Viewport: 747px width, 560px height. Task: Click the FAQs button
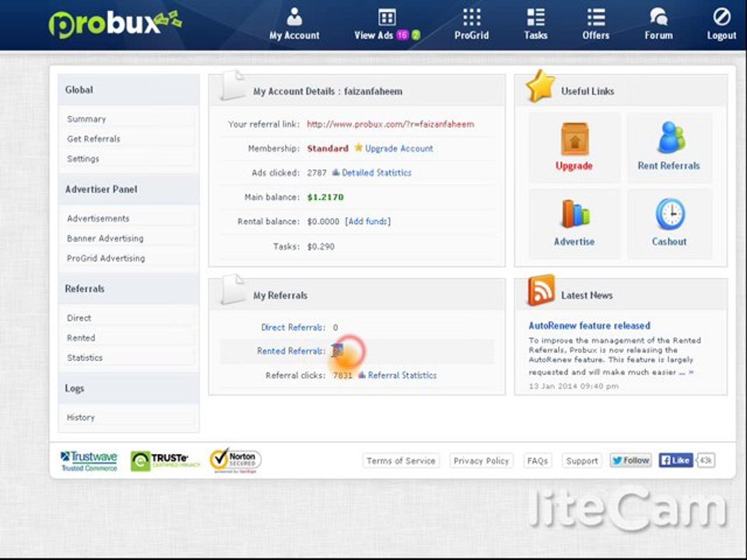538,460
